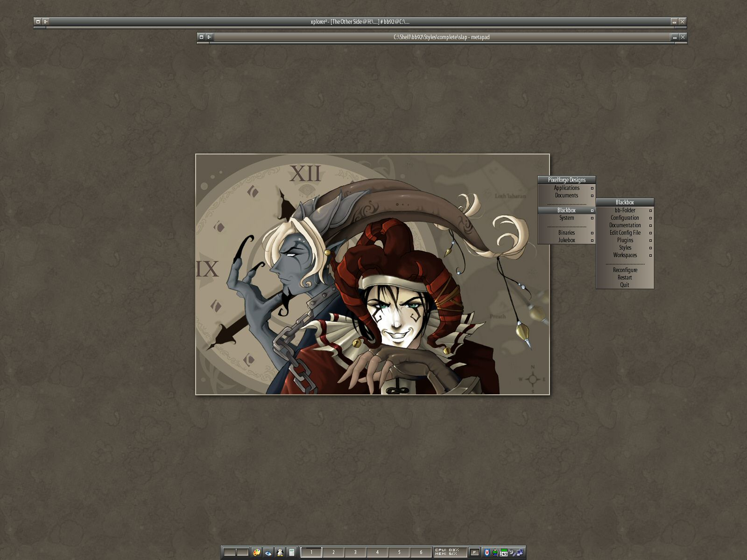Switch to workspace 2
The height and width of the screenshot is (560, 747).
(x=333, y=552)
